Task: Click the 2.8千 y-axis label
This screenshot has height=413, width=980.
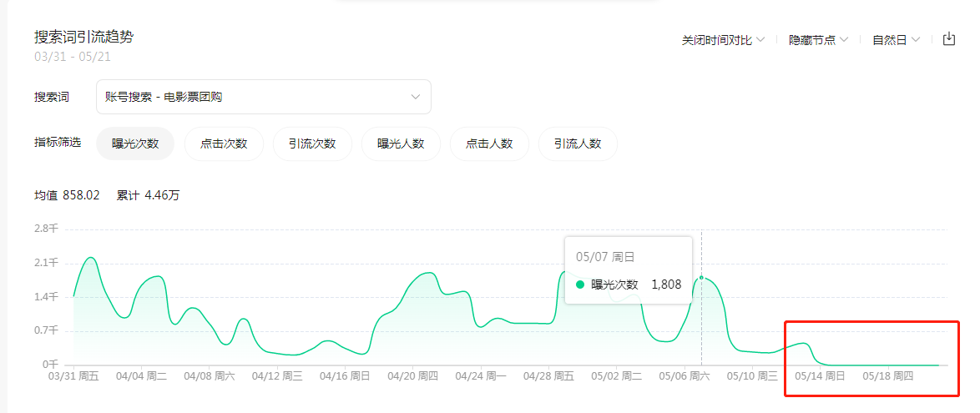Action: pos(46,229)
